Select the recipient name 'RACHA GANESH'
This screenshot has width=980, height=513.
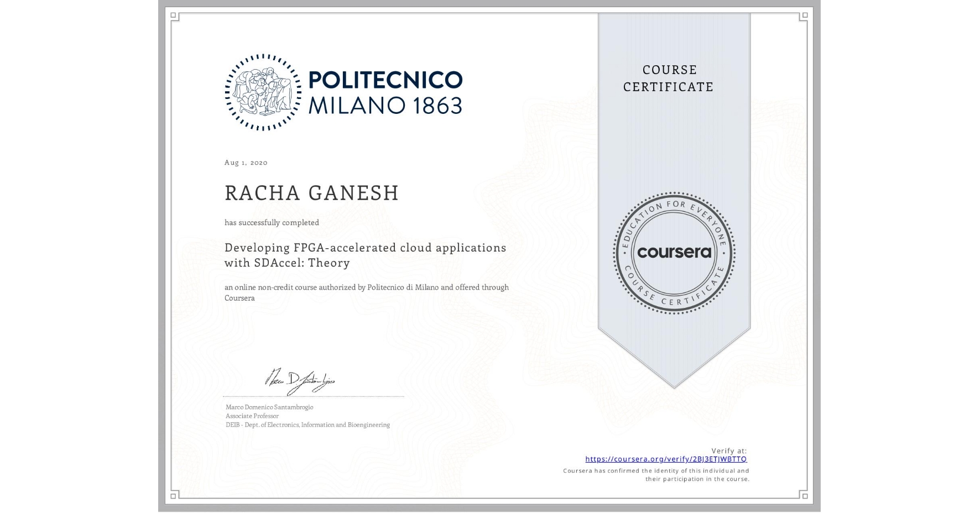(311, 193)
